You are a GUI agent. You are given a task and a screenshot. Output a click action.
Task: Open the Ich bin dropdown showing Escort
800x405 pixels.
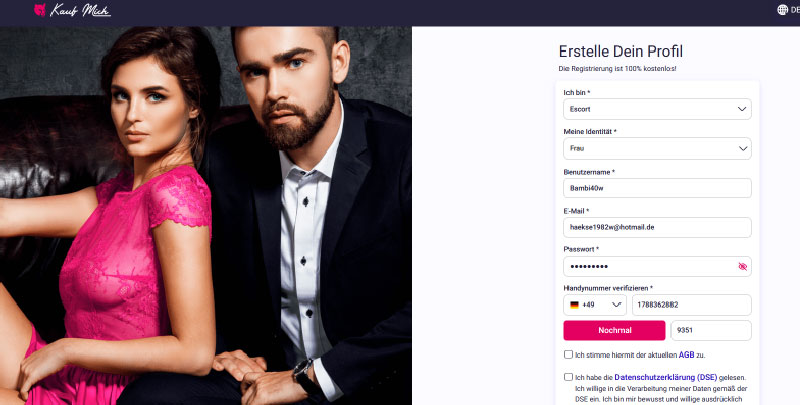tap(657, 109)
